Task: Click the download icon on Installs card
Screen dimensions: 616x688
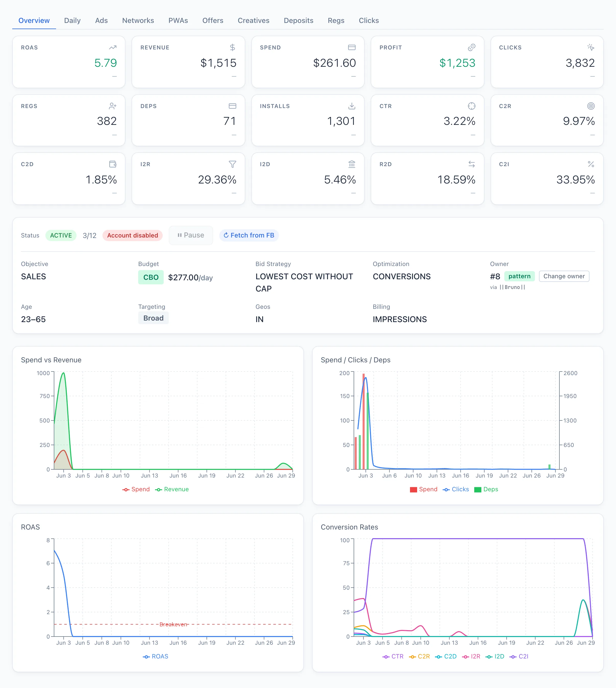Action: [x=352, y=106]
